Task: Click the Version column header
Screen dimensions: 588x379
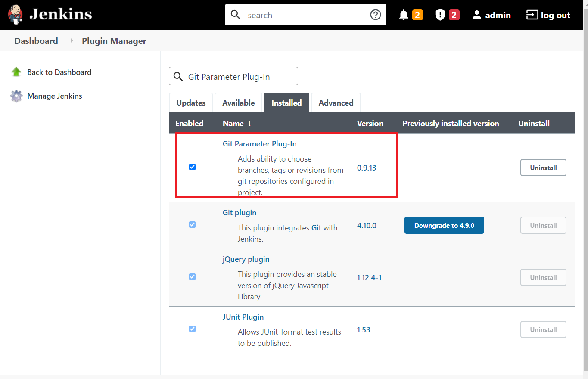Action: [x=370, y=124]
